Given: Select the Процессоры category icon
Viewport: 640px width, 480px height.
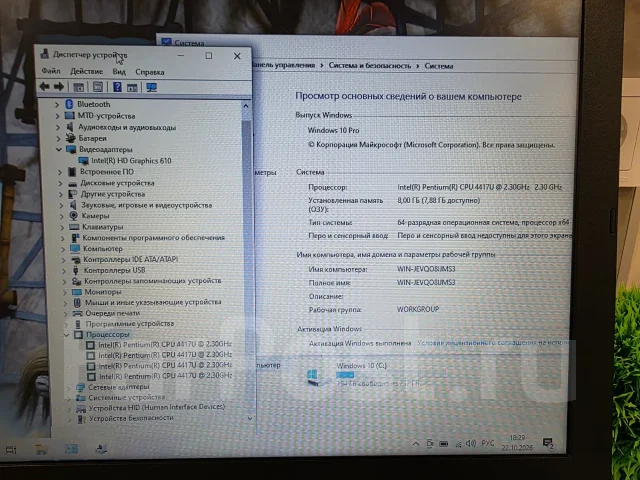Looking at the screenshot, I should pyautogui.click(x=78, y=335).
